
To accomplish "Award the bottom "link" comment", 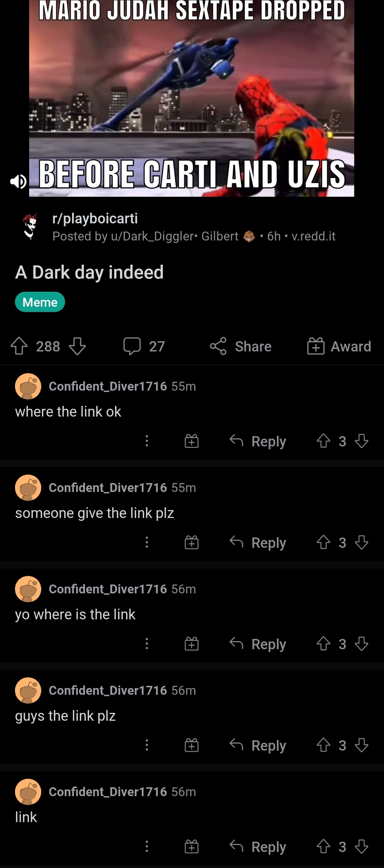I will [x=191, y=847].
